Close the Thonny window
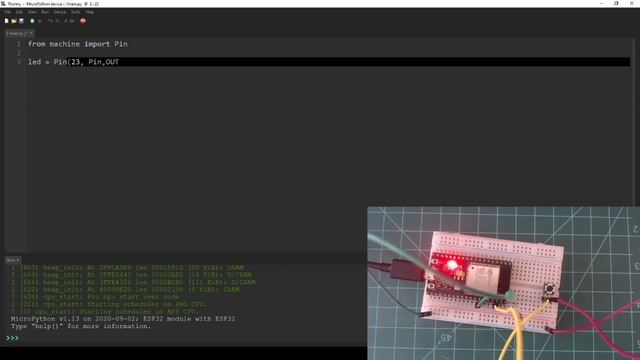The width and height of the screenshot is (640, 360). pyautogui.click(x=631, y=4)
